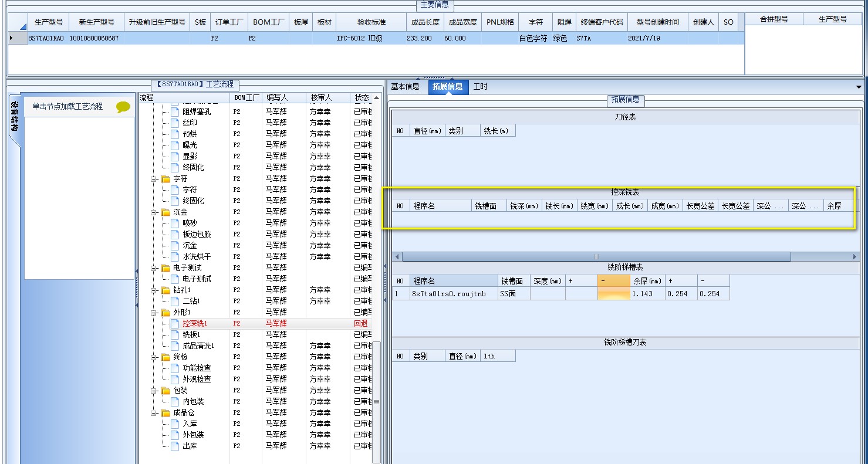
Task: Click the 验收标准 column header
Action: pos(371,22)
